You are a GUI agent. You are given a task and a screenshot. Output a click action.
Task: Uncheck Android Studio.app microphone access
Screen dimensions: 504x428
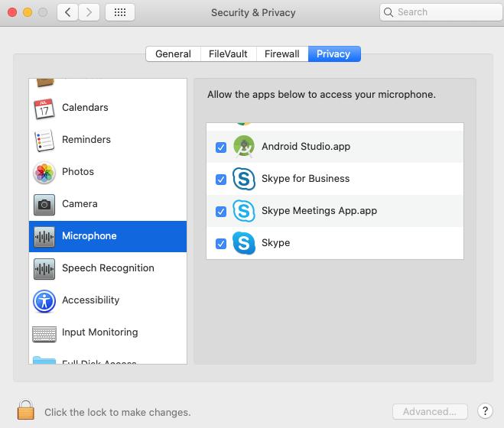(221, 148)
